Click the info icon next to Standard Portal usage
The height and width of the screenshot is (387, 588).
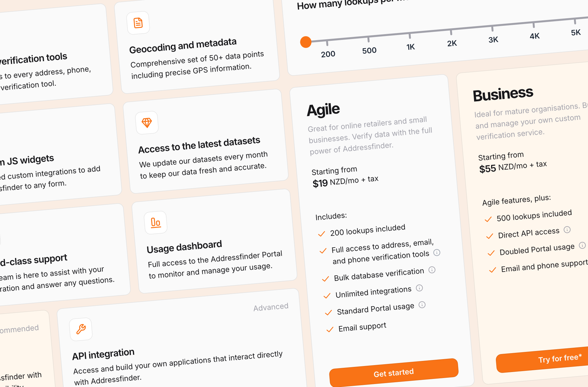pyautogui.click(x=422, y=305)
